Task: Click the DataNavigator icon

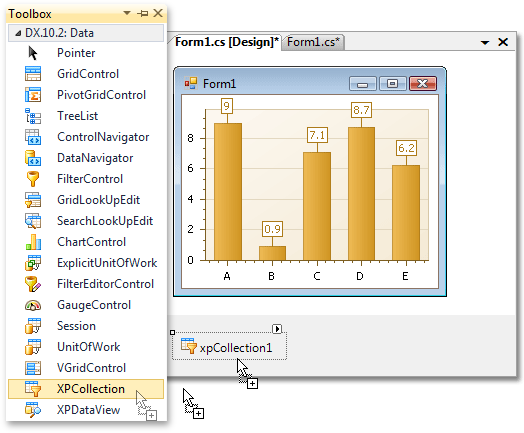Action: [x=33, y=158]
